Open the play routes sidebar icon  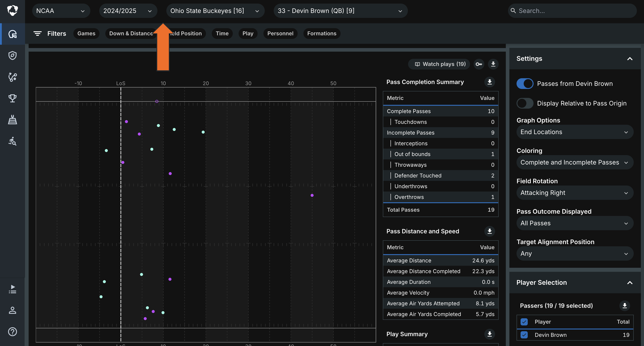click(x=13, y=77)
